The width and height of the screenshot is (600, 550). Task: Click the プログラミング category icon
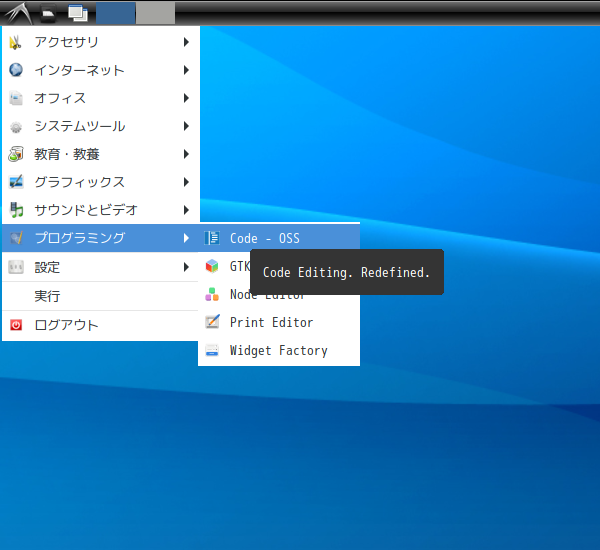tap(16, 238)
